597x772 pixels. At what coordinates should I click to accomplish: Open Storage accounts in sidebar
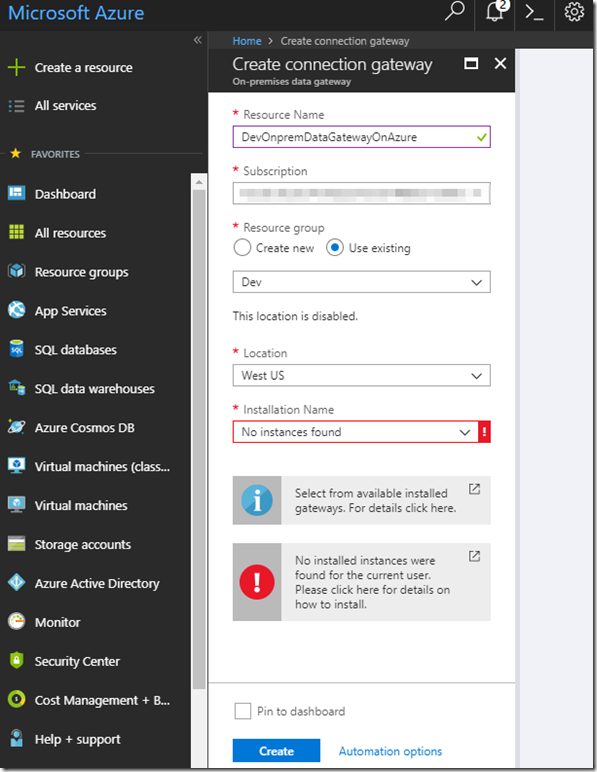83,545
